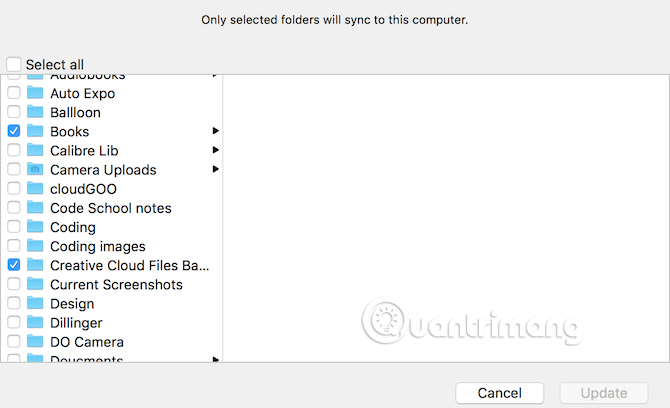Click the Design folder icon
670x408 pixels.
(35, 303)
